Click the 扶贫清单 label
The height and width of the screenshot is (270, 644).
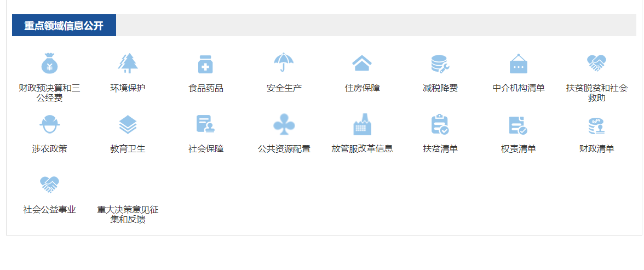[440, 149]
